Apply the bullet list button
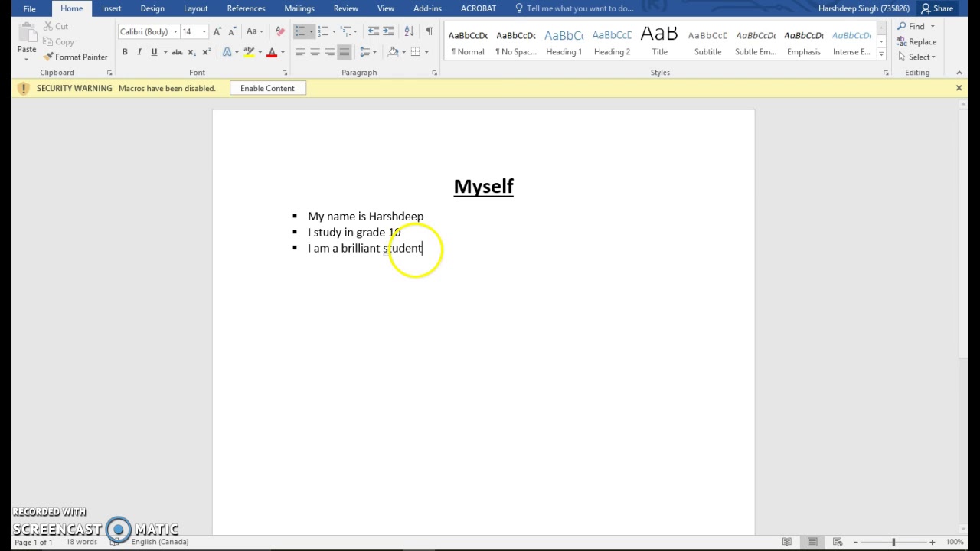 (x=300, y=31)
